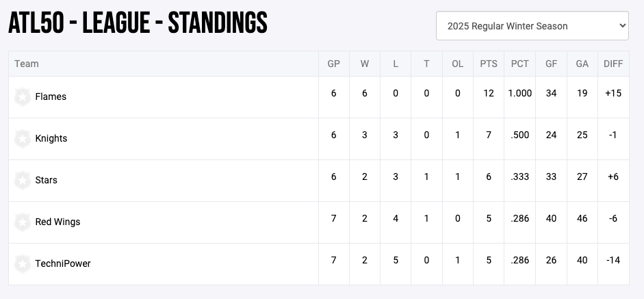Select the Stars team name
This screenshot has width=644, height=299.
(47, 181)
